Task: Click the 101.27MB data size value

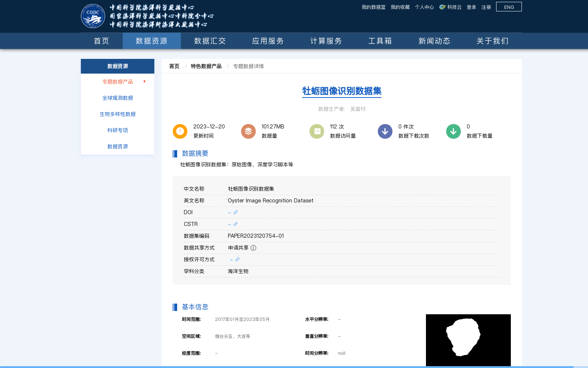Action: tap(273, 127)
